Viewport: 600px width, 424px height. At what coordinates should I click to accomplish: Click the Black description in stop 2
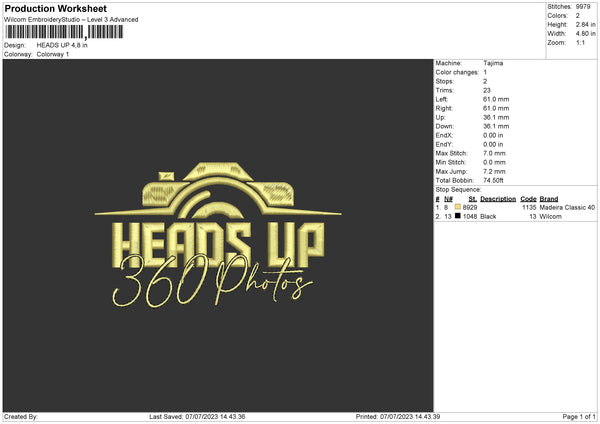(488, 217)
